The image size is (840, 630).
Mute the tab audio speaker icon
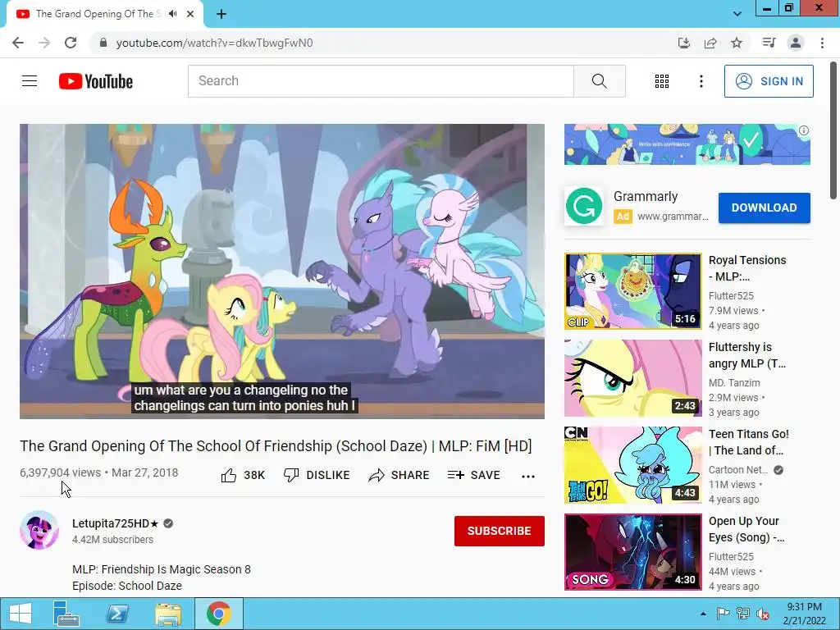tap(172, 14)
